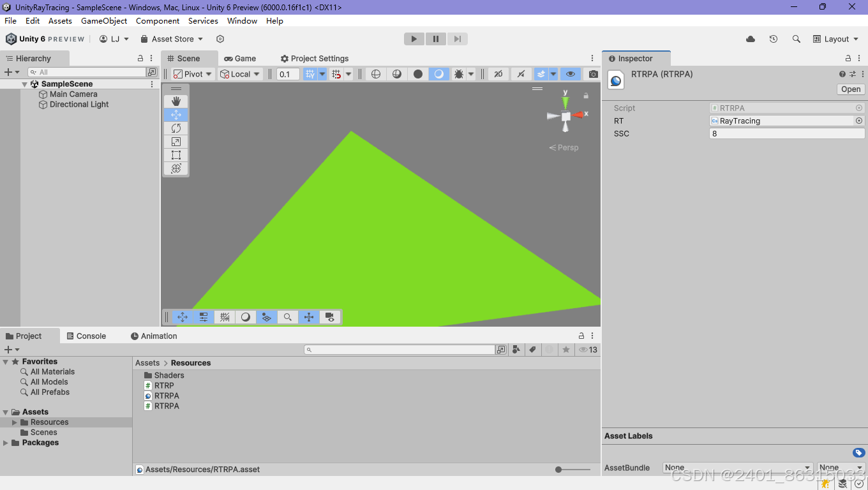Click the asset label tag icon
This screenshot has height=490, width=868.
[x=533, y=349]
